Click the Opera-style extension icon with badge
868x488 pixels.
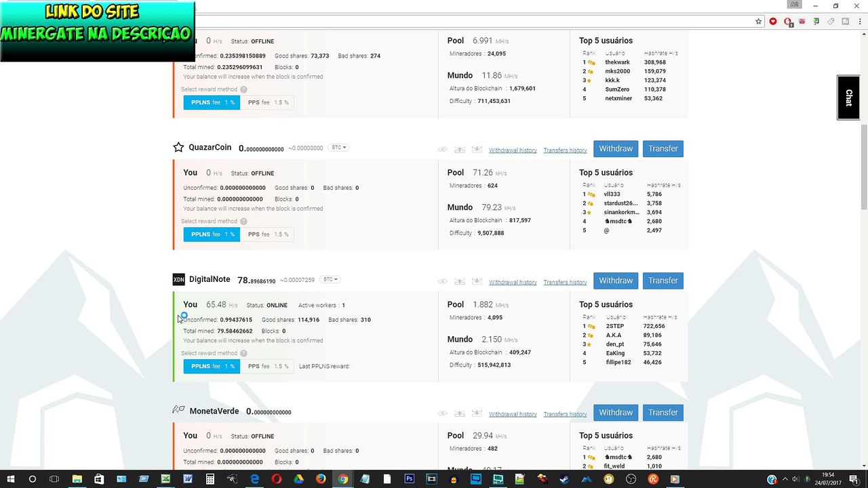point(788,22)
